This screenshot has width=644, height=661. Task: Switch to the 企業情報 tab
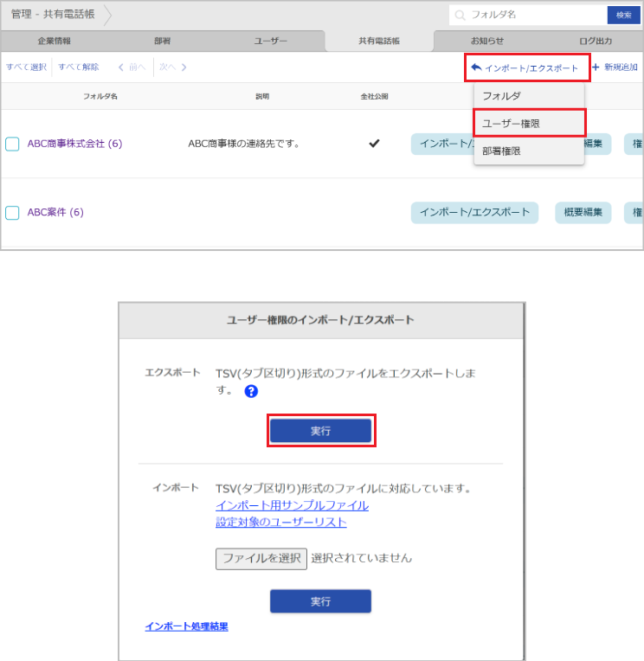55,41
